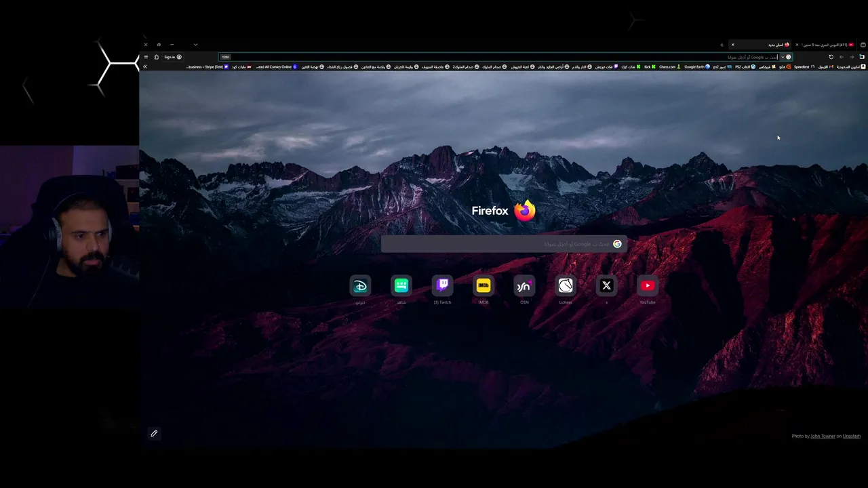Show more bookmarks with the double chevron

click(x=145, y=67)
